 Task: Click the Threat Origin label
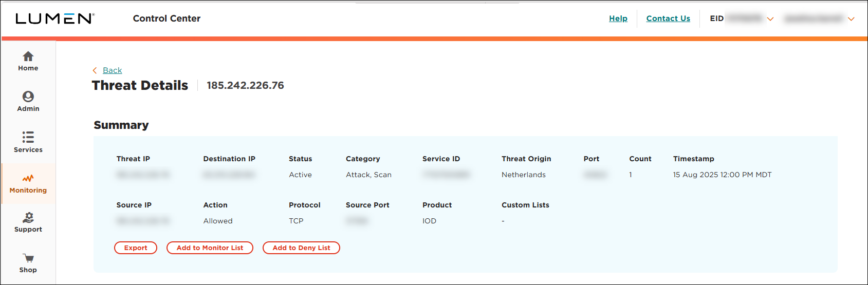(526, 159)
